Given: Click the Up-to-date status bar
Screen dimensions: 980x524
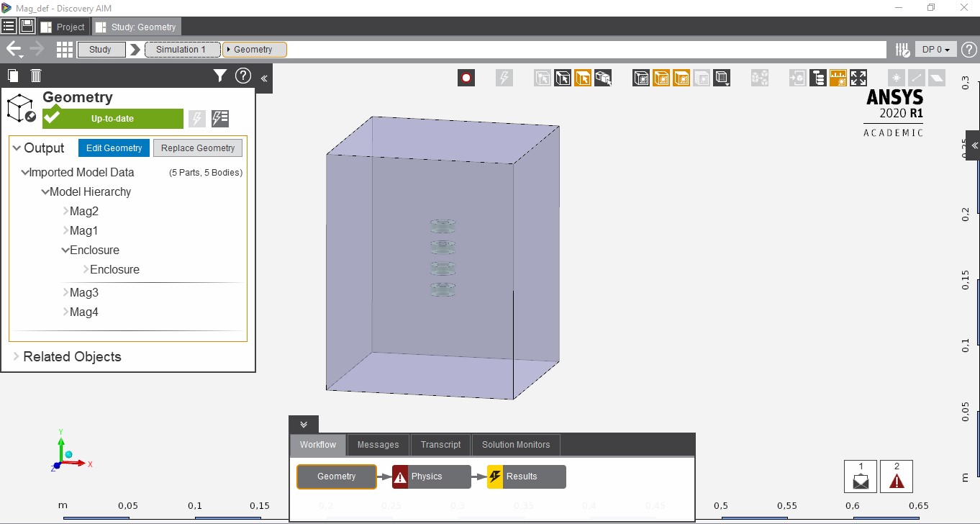Looking at the screenshot, I should (112, 119).
